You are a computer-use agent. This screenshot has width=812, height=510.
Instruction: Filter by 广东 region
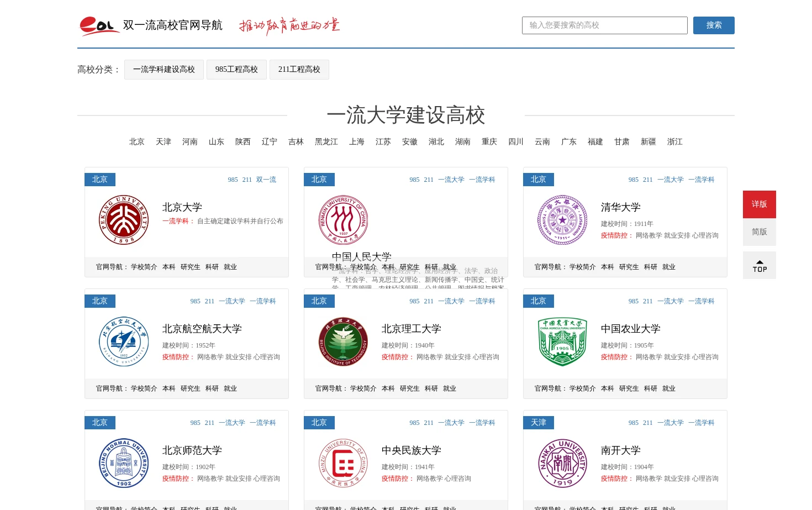click(x=569, y=142)
